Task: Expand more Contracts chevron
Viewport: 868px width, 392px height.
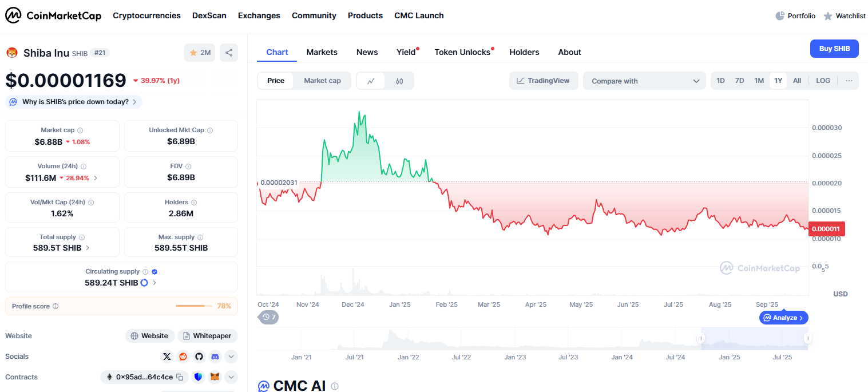Action: click(x=231, y=377)
